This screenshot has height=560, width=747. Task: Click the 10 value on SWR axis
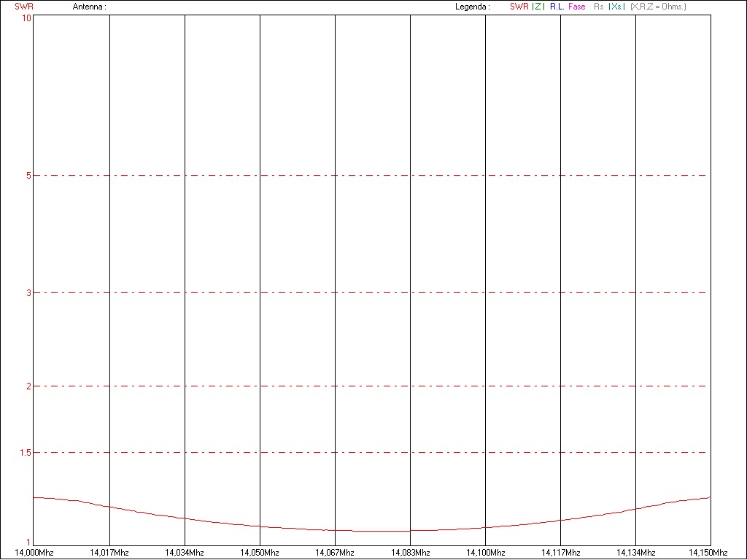[x=26, y=17]
